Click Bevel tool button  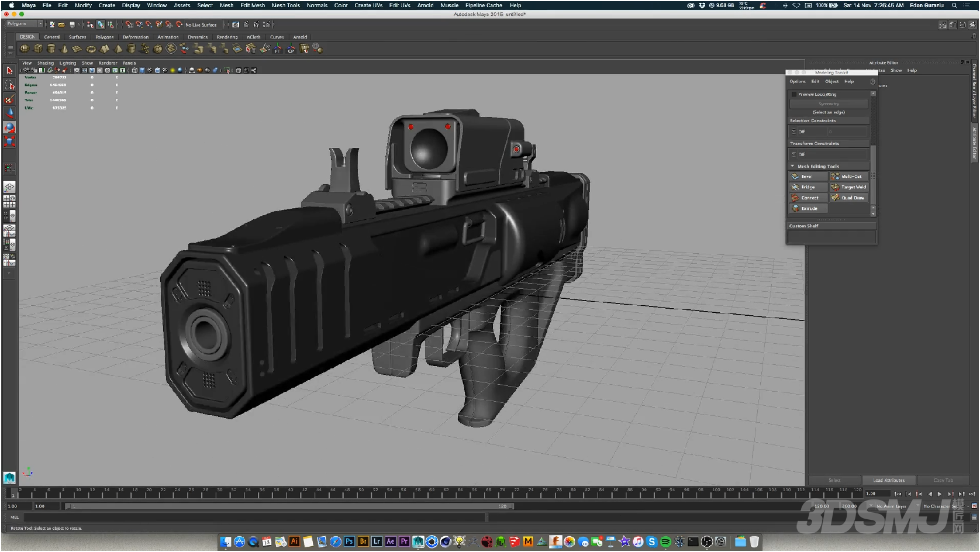click(x=808, y=176)
